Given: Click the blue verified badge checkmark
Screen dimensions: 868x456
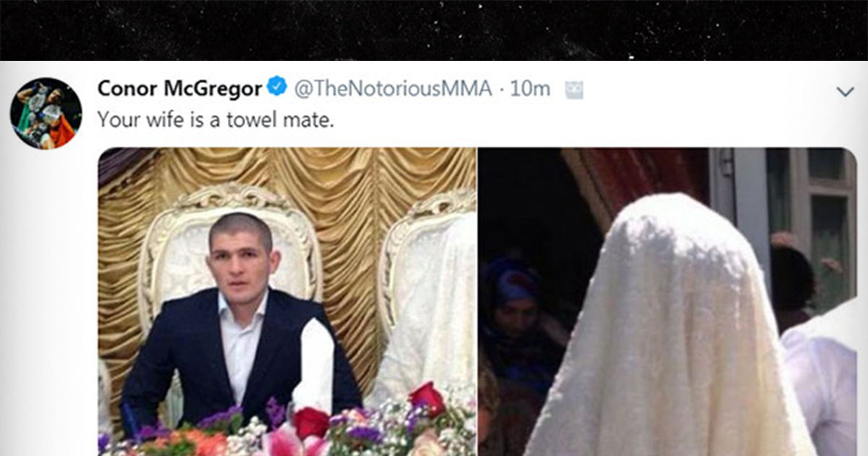Looking at the screenshot, I should [277, 88].
